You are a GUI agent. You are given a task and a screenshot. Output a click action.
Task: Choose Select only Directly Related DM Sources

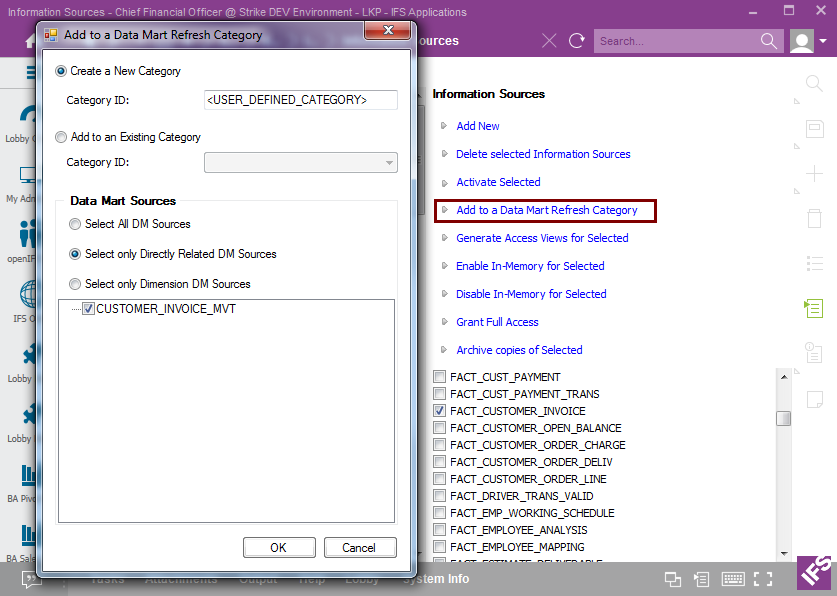[x=75, y=254]
